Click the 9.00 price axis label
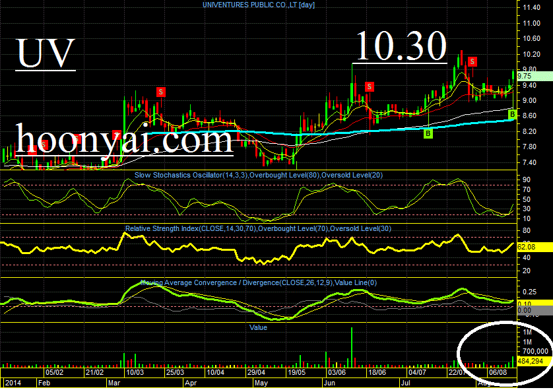The width and height of the screenshot is (553, 392). click(529, 100)
